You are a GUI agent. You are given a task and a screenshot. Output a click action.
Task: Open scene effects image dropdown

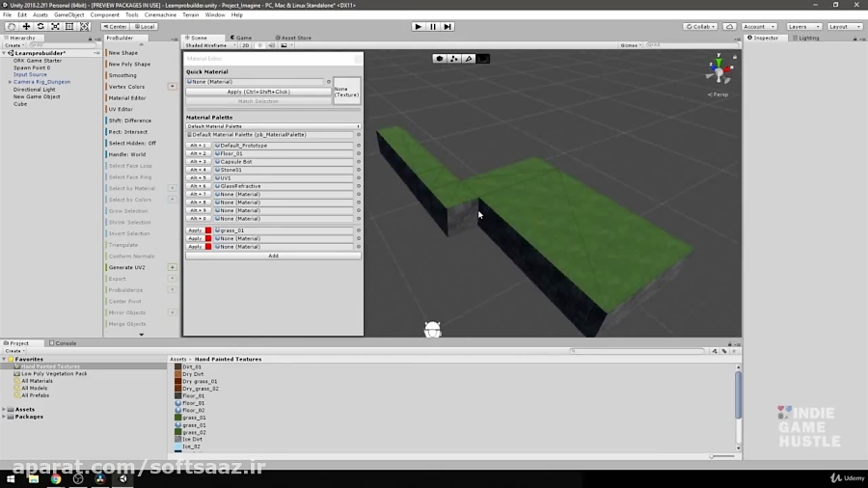coord(286,45)
